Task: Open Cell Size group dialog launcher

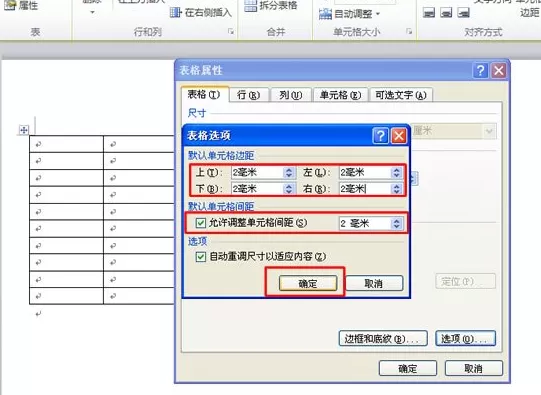Action: click(409, 32)
